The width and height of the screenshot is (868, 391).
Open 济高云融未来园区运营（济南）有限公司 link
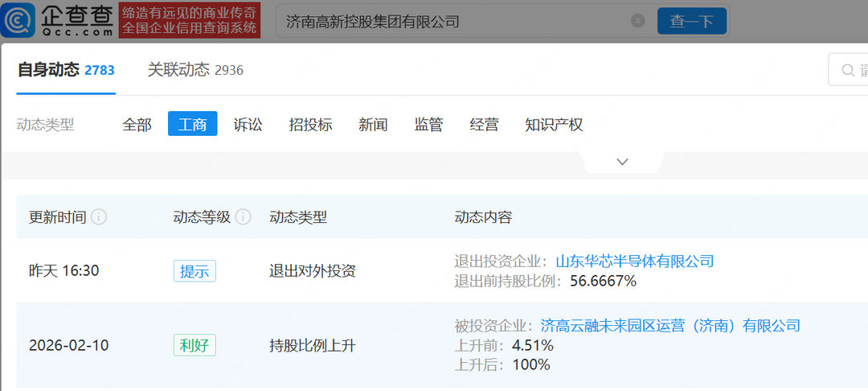click(670, 326)
